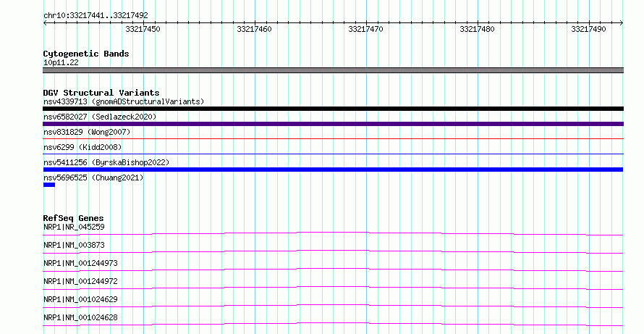Select the NRP1|NR_045259 magenta intron line
Viewport: 644px width, 334px height.
(333, 233)
